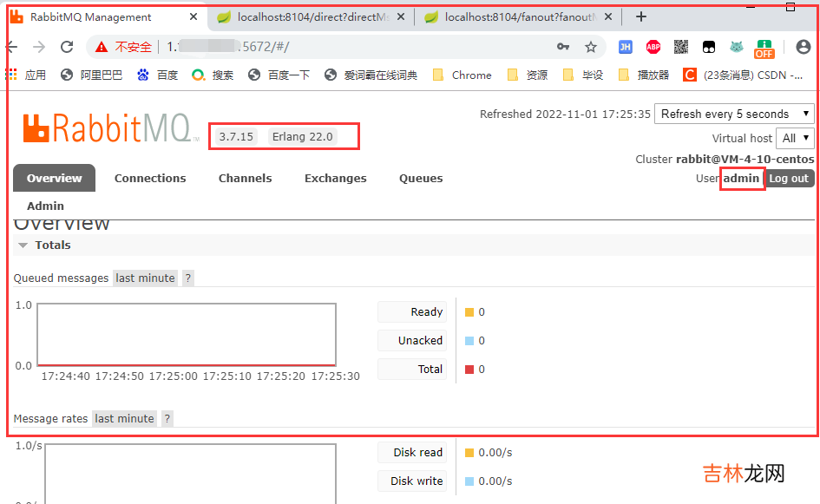Switch to the Connections tab
820x504 pixels.
point(150,178)
